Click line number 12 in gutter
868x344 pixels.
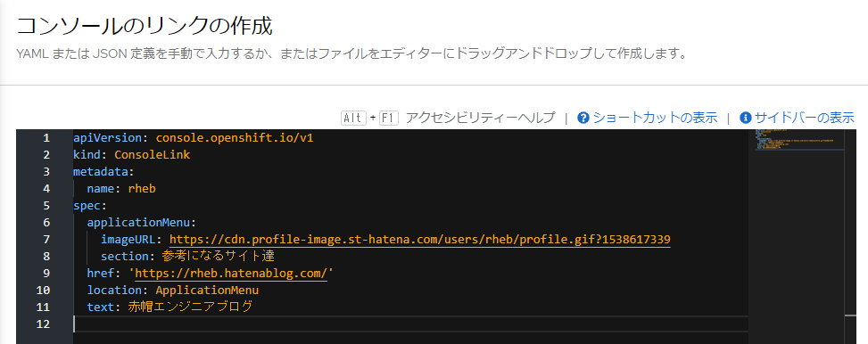(x=43, y=324)
